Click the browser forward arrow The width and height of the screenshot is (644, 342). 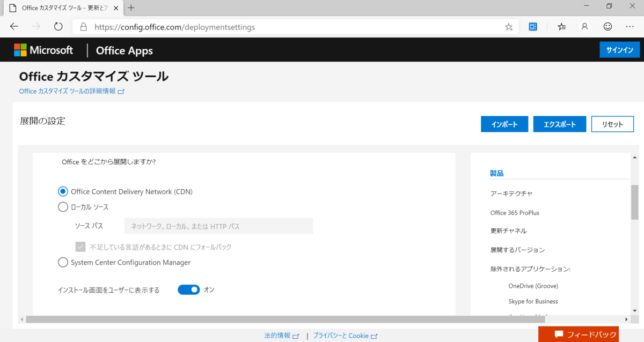point(36,26)
